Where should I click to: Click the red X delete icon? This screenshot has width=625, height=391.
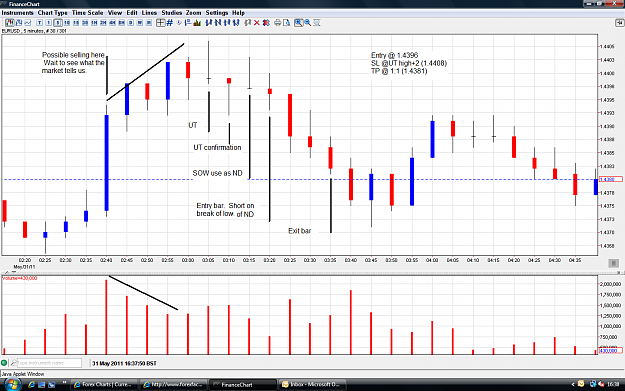point(257,23)
